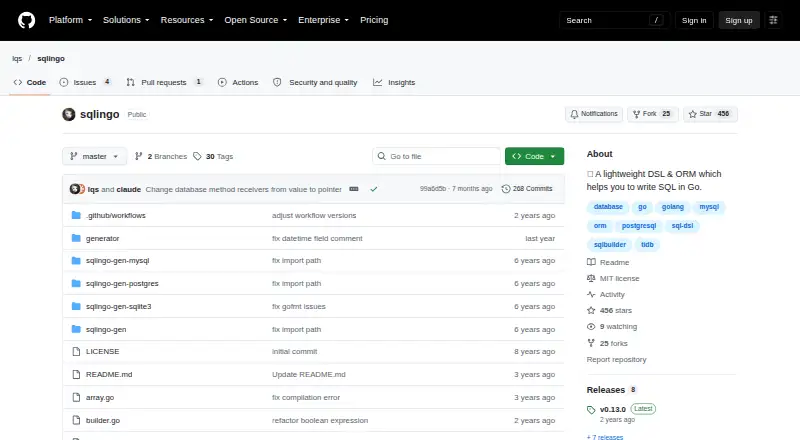Click the Go to file input
Screen dimensions: 800x440
[437, 156]
